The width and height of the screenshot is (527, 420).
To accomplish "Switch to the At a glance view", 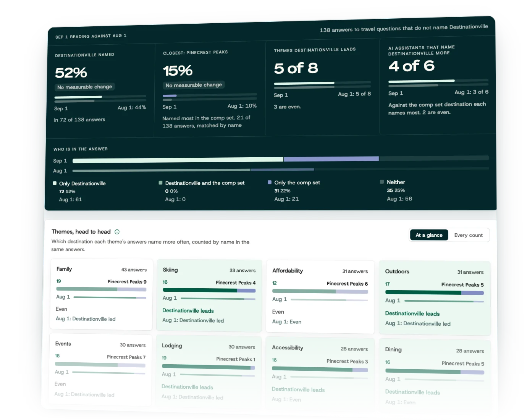I will pyautogui.click(x=429, y=235).
